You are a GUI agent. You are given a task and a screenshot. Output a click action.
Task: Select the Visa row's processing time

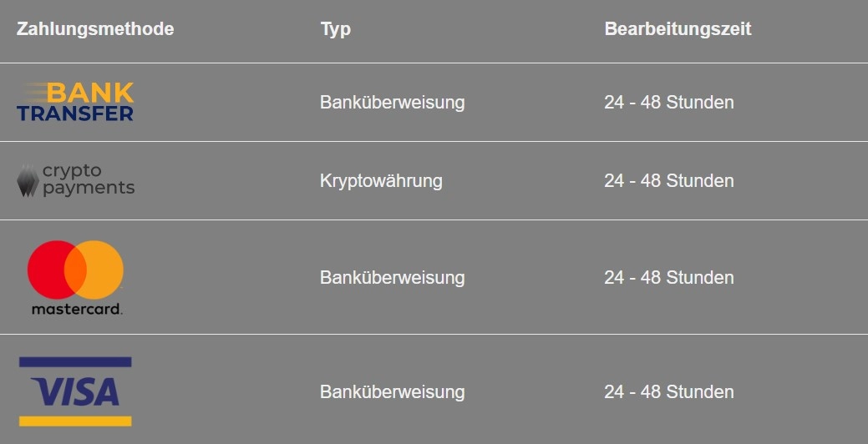(668, 392)
